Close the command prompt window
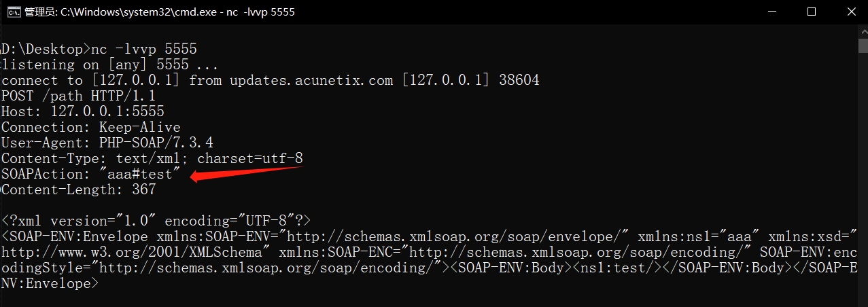The height and width of the screenshot is (307, 868). click(851, 12)
